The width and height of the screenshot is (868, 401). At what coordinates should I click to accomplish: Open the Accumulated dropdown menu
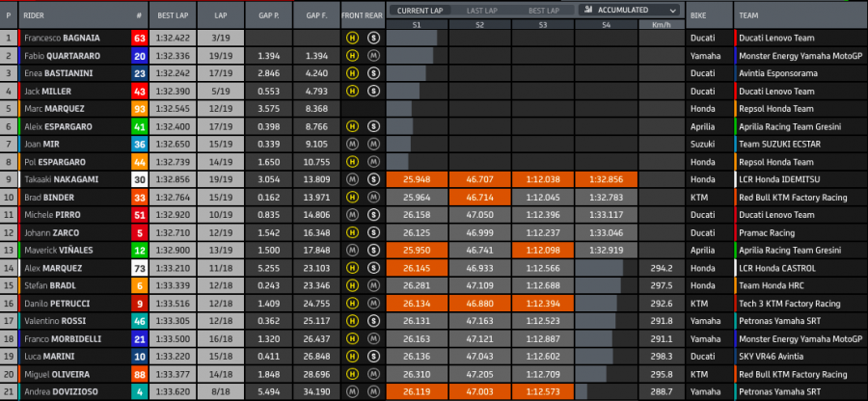pyautogui.click(x=628, y=11)
